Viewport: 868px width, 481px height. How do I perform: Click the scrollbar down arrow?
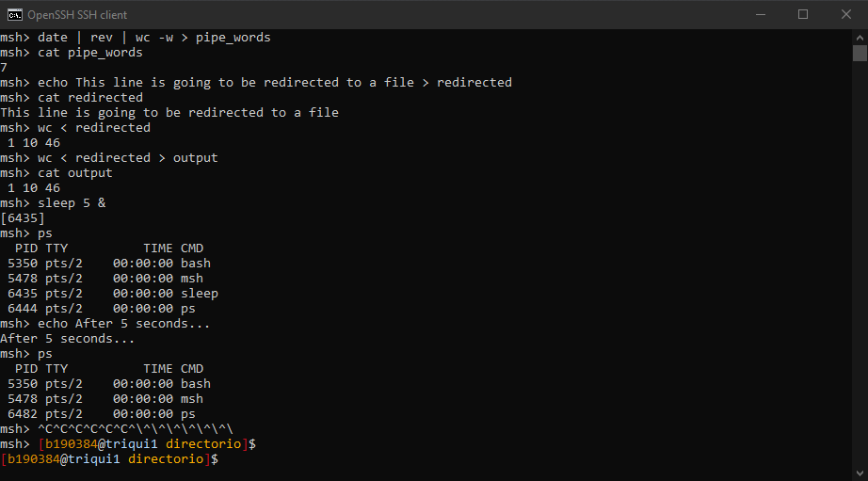[860, 473]
